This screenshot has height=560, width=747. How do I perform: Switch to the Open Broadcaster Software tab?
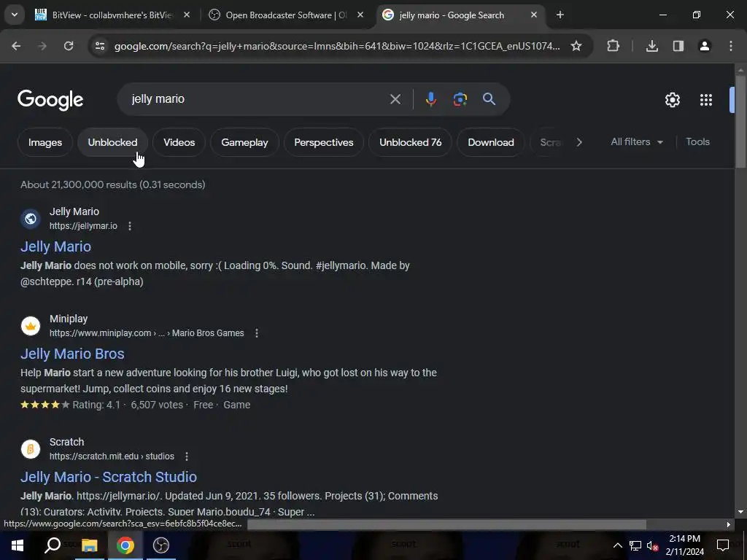pyautogui.click(x=286, y=15)
